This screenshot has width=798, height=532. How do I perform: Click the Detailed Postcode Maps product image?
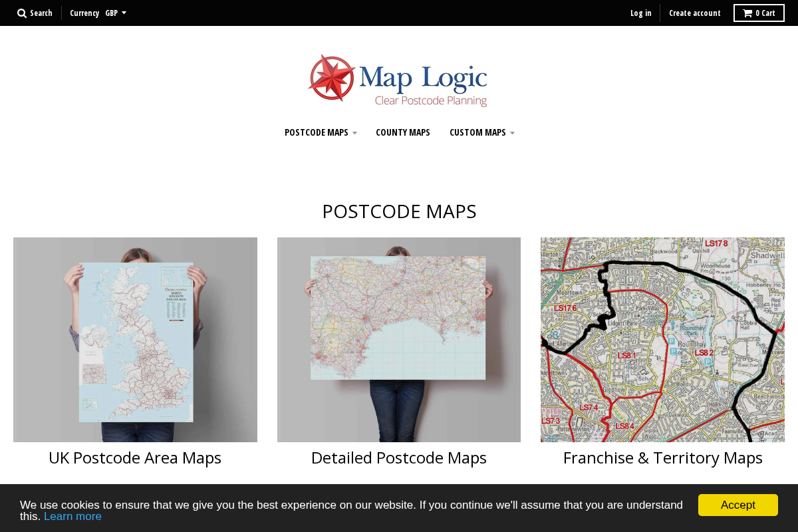pyautogui.click(x=399, y=339)
